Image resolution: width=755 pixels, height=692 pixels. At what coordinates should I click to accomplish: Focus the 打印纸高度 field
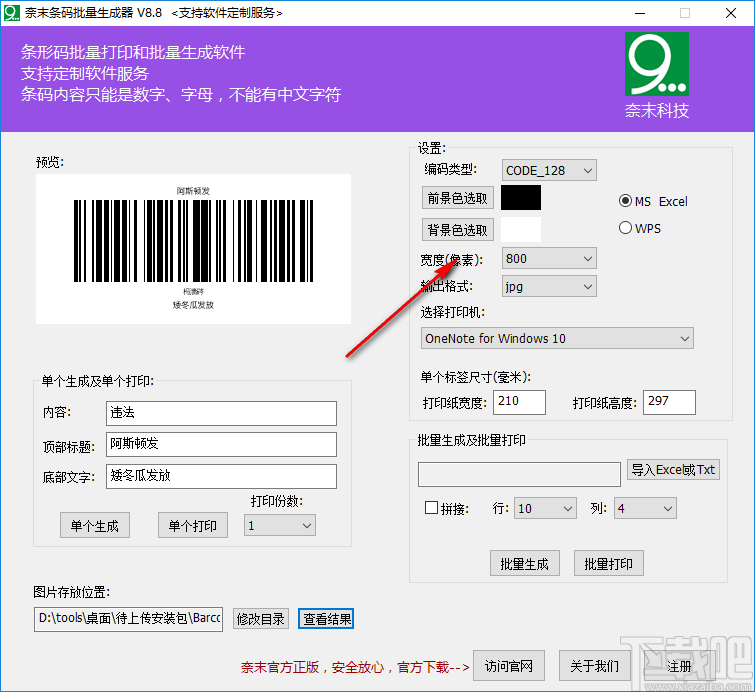click(669, 402)
